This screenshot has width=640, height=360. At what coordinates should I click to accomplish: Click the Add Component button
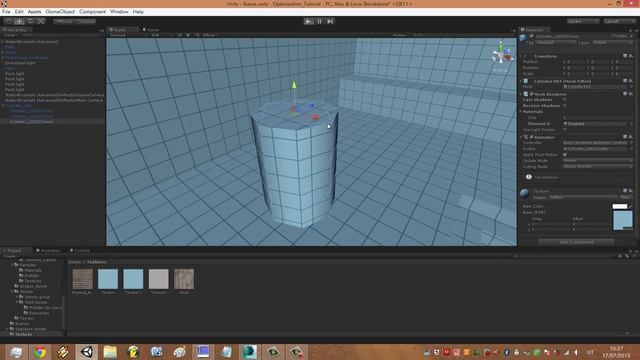(x=576, y=242)
